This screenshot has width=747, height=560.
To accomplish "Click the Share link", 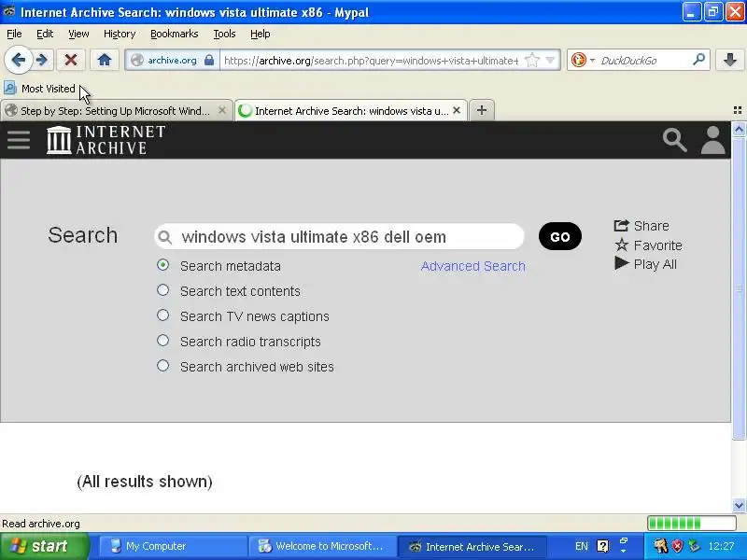I will click(x=641, y=226).
